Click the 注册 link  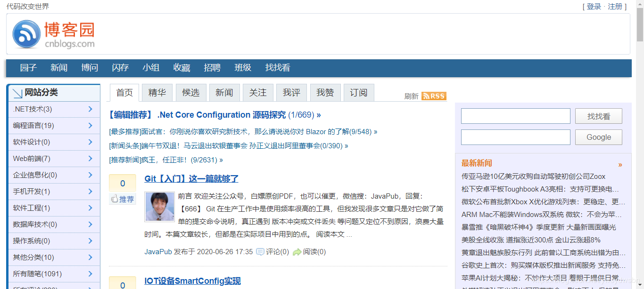pos(615,7)
